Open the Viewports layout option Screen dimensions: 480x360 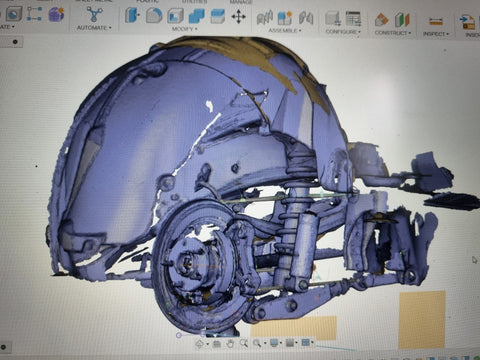[x=306, y=342]
